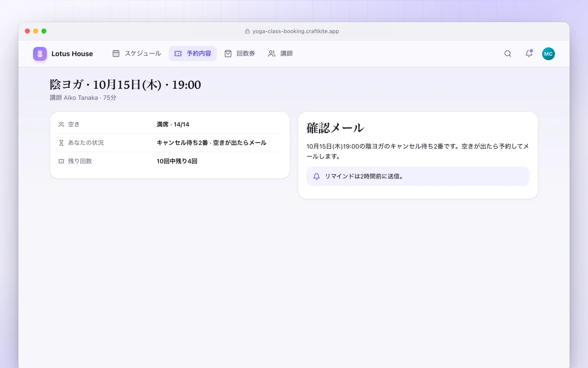The width and height of the screenshot is (588, 368).
Task: Open the MC user avatar
Action: (548, 54)
